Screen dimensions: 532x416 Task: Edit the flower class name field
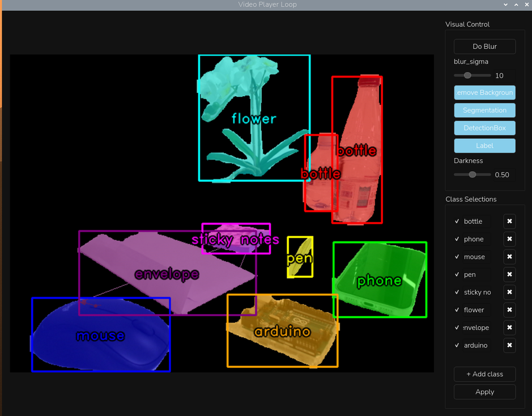click(476, 310)
